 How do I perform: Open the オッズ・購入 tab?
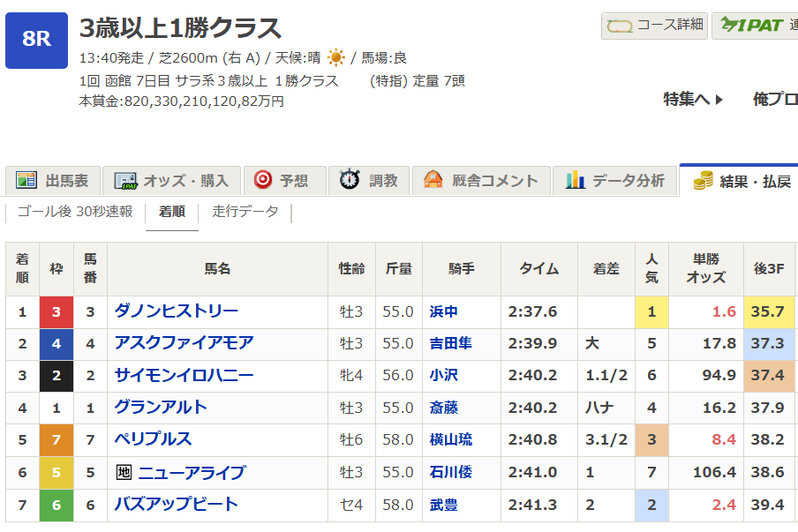pyautogui.click(x=171, y=181)
